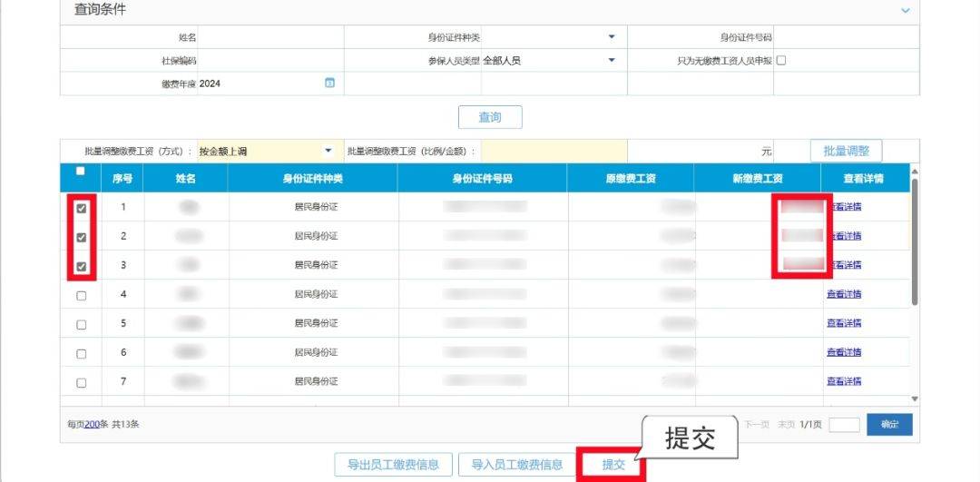Click the table scroll-up arrow
Screen dimensions: 980x482
(x=915, y=172)
